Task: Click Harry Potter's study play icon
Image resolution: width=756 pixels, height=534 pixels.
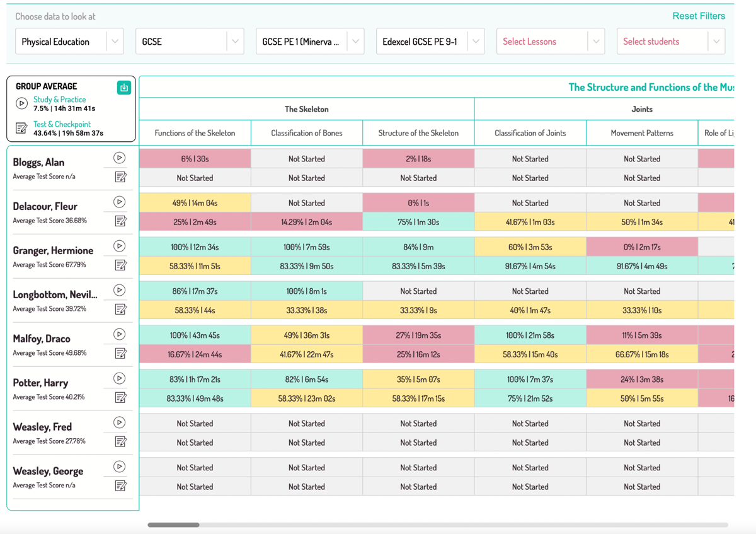Action: [x=119, y=378]
